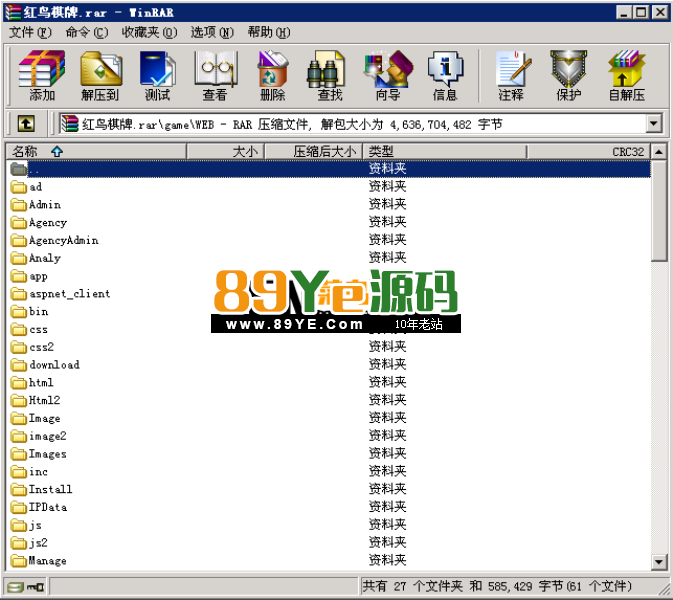Select the inc folder name

[x=38, y=472]
